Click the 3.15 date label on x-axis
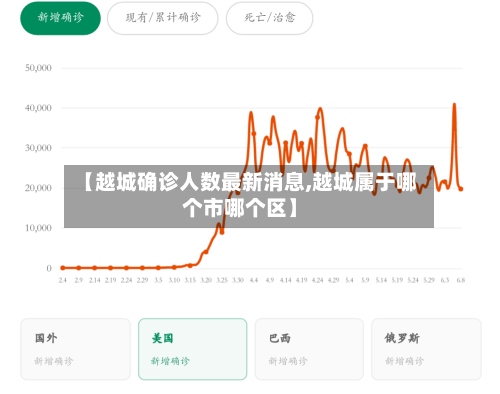Viewport: 500px width, 394px height. click(190, 280)
